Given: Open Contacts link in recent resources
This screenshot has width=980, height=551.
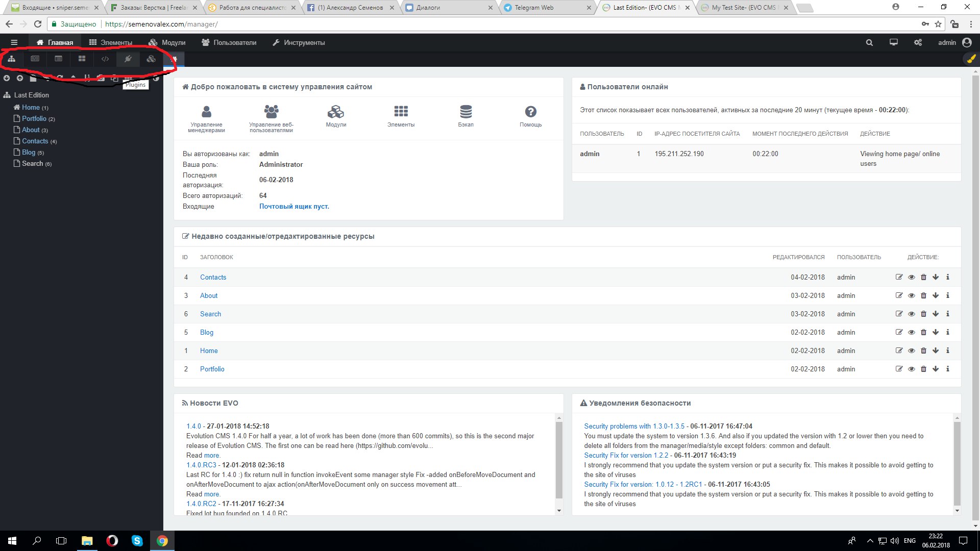Looking at the screenshot, I should tap(213, 277).
